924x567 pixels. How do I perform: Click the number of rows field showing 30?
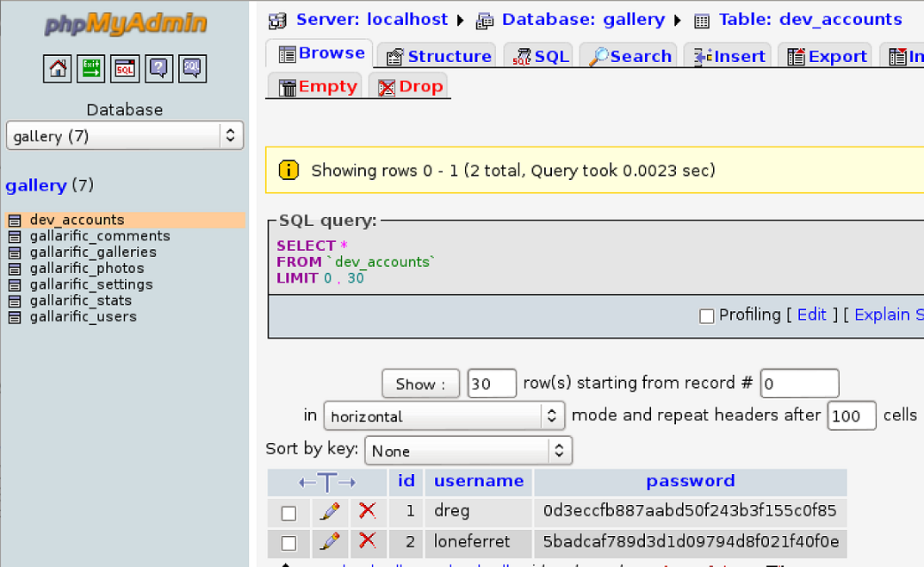click(492, 383)
